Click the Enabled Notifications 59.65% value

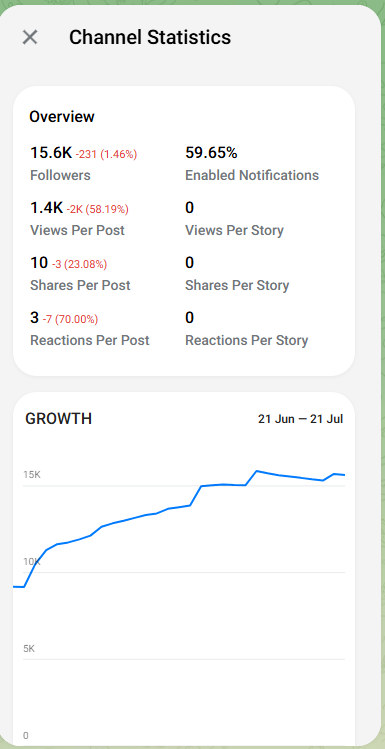click(211, 153)
